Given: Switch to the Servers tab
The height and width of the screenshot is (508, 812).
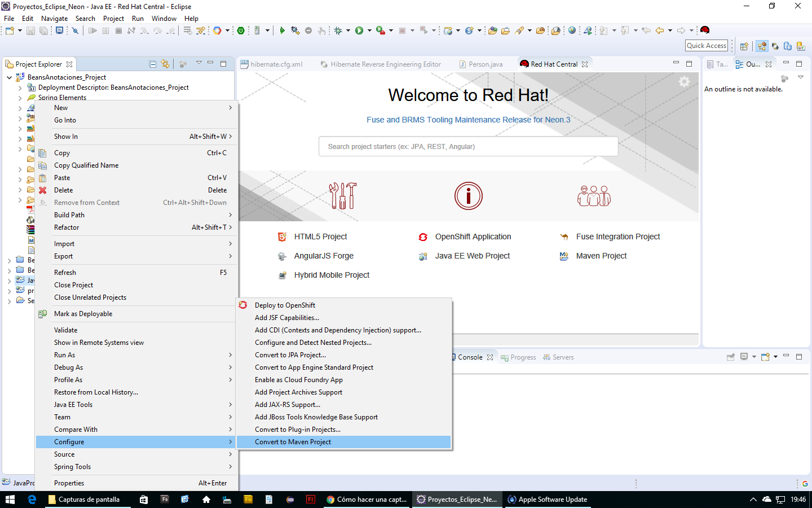Looking at the screenshot, I should 558,357.
